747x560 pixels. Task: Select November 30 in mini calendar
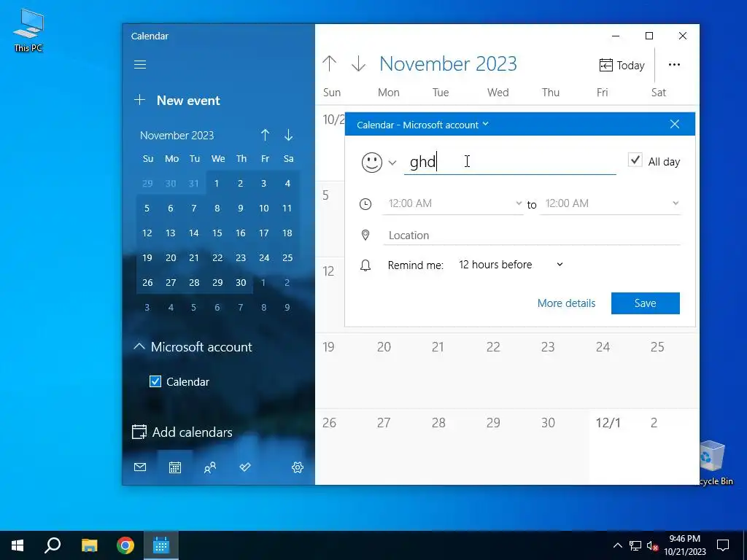(241, 282)
